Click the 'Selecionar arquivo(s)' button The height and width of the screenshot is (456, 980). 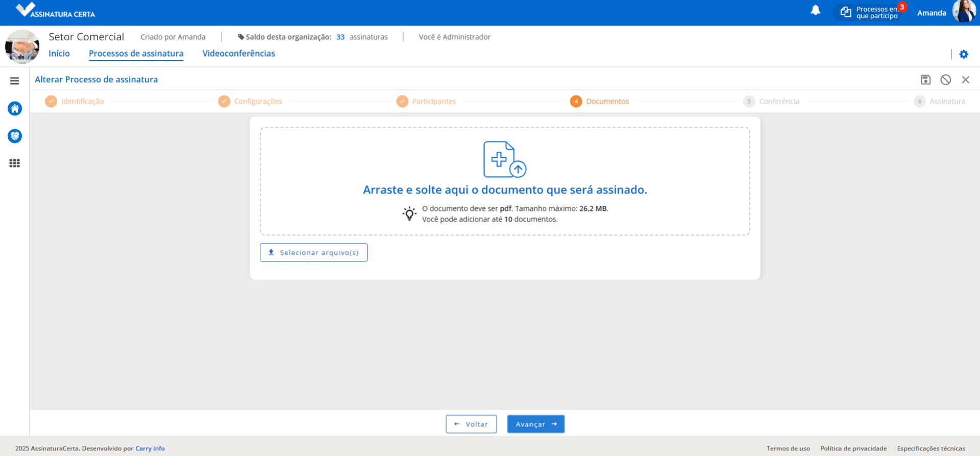coord(313,253)
